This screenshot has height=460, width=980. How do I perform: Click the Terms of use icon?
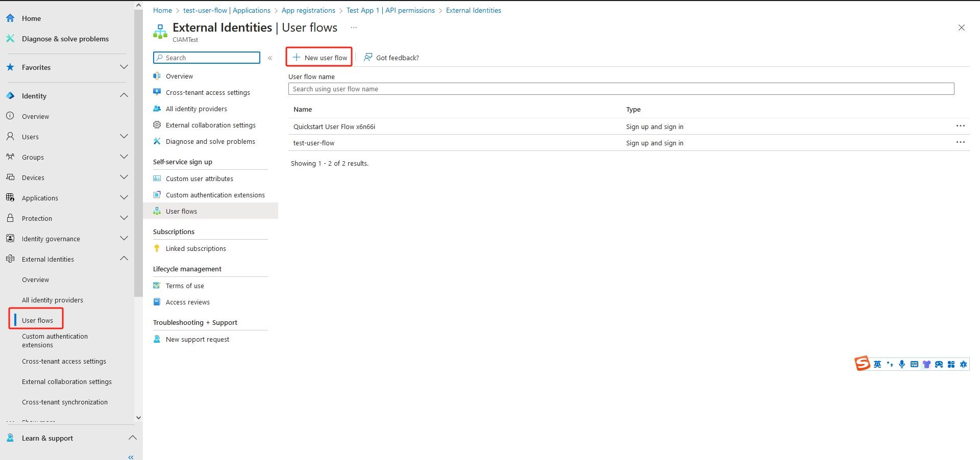tap(157, 286)
